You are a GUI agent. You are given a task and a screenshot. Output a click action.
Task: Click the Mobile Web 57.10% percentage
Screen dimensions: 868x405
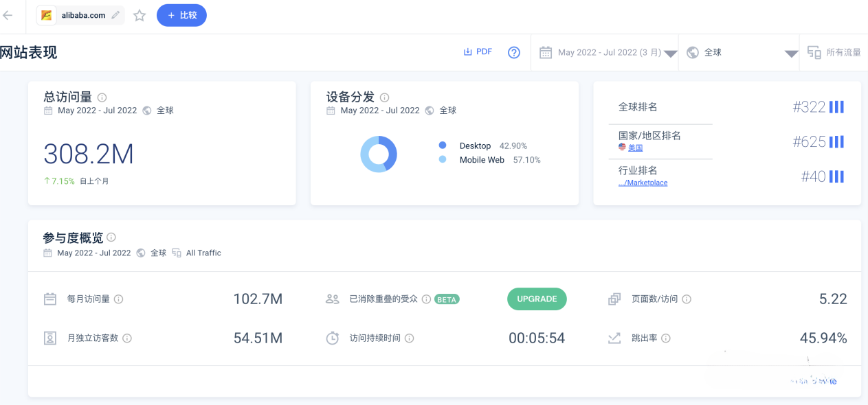click(527, 159)
